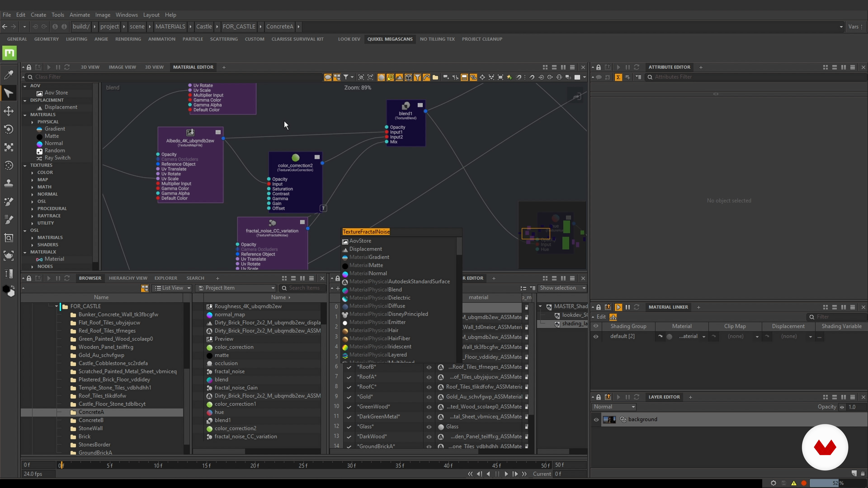The image size is (868, 488).
Task: Select the color_correction2 node
Action: tap(295, 182)
